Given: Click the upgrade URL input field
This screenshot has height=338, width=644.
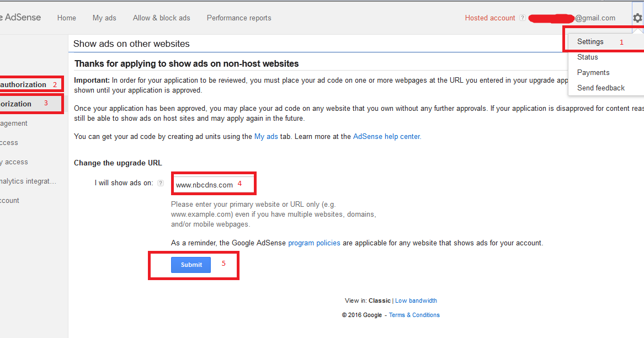Looking at the screenshot, I should pos(214,184).
